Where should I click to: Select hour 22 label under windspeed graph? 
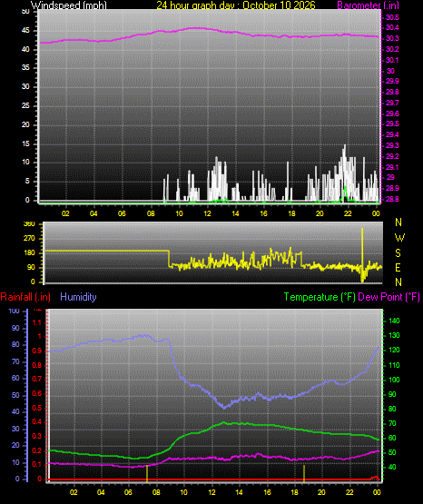coord(348,213)
